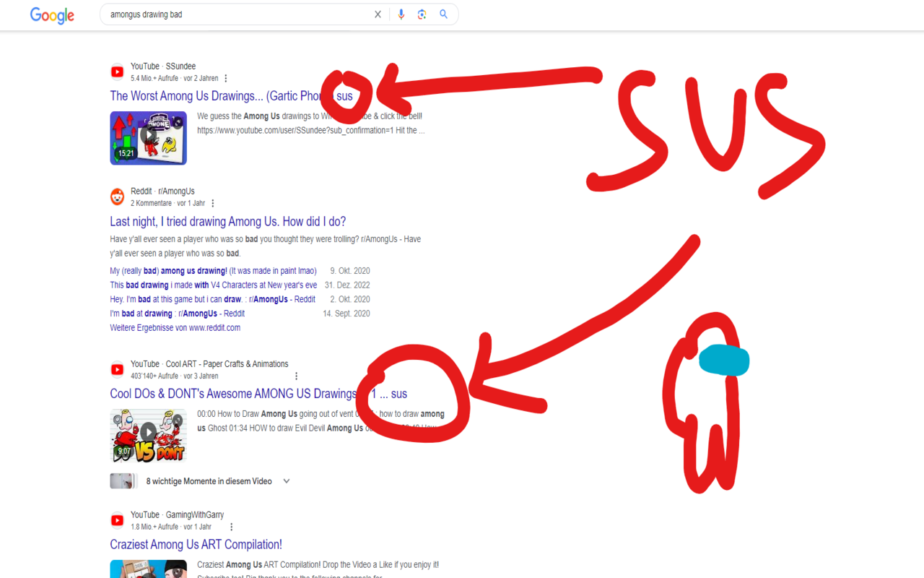Open 'The Worst Among Us Drawings' video link
Image resolution: width=924 pixels, height=578 pixels.
tap(217, 95)
